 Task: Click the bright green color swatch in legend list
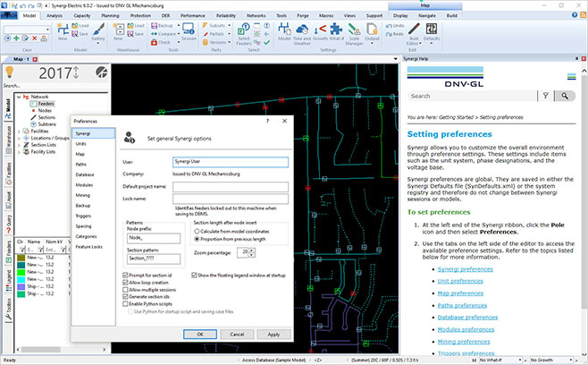(21, 272)
